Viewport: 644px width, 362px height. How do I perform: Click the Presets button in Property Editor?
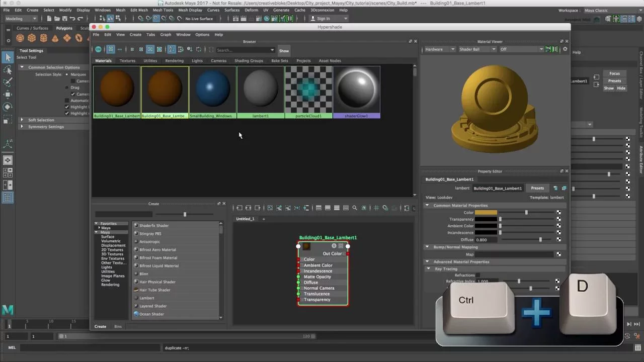coord(537,188)
